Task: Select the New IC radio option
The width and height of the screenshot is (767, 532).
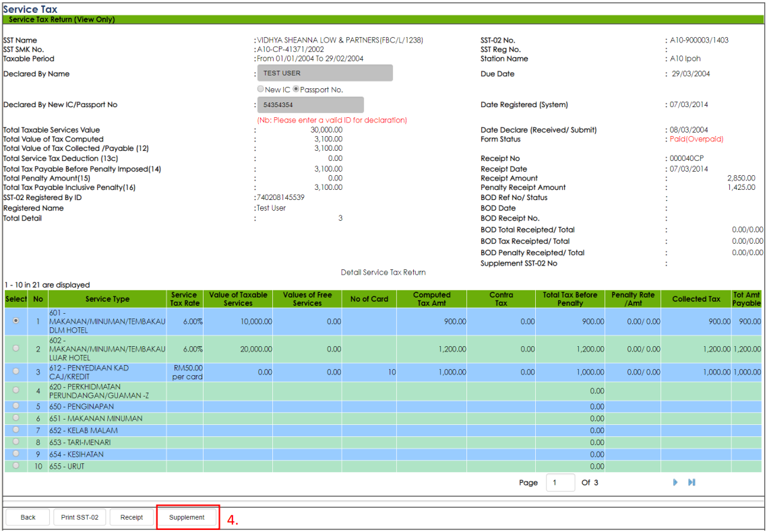Action: pyautogui.click(x=261, y=90)
